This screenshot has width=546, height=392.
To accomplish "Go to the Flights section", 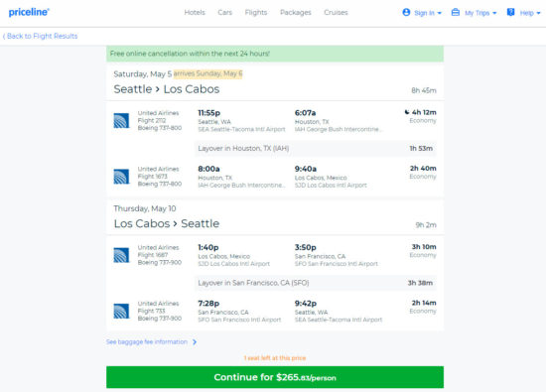I will pyautogui.click(x=256, y=13).
